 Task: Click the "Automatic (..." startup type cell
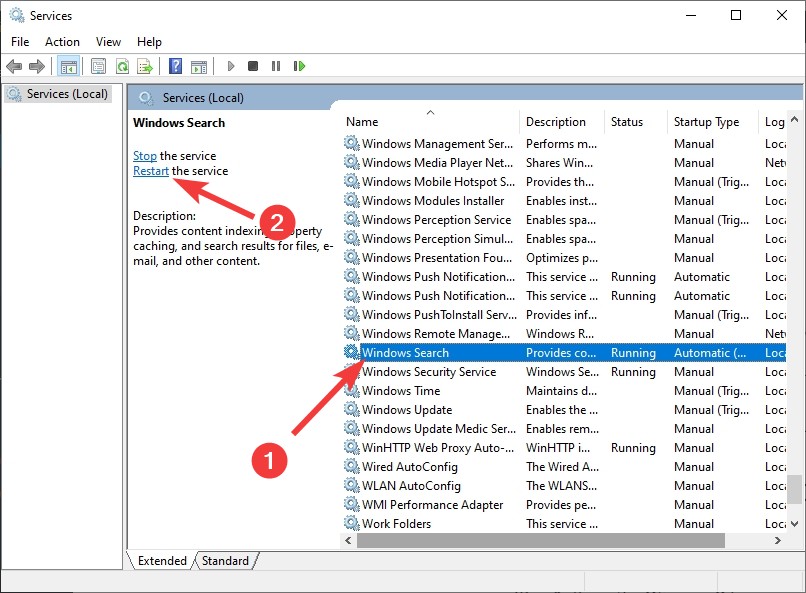(710, 353)
